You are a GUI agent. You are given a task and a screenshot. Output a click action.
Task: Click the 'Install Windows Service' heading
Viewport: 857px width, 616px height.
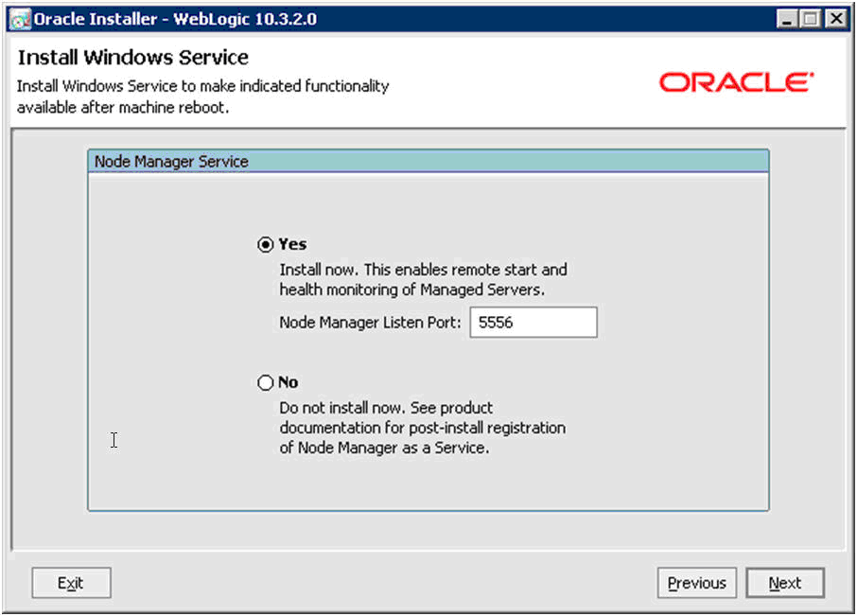[132, 58]
